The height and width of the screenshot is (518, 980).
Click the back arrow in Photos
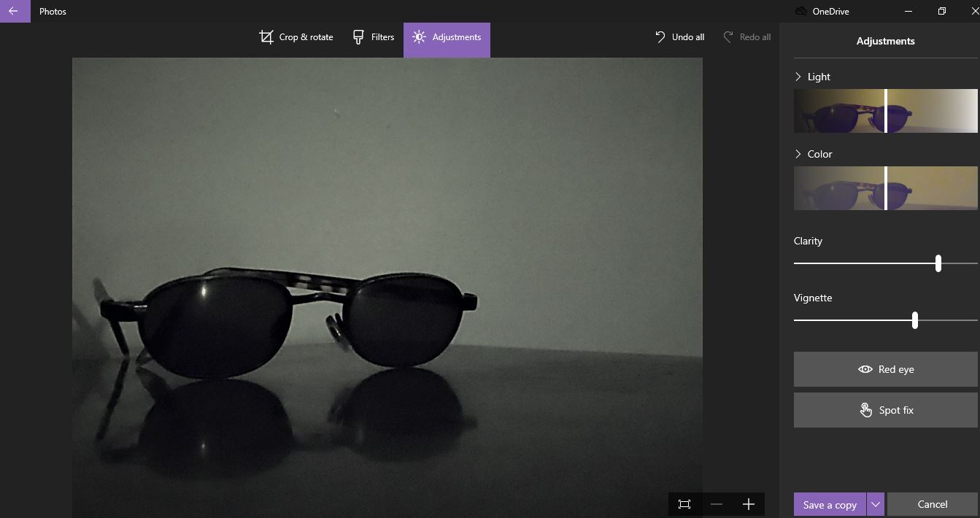[x=14, y=12]
